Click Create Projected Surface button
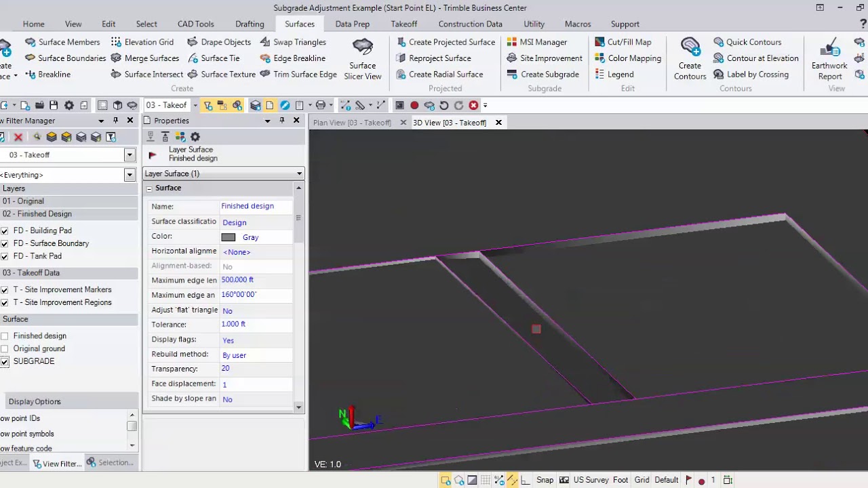868x488 pixels. coord(446,42)
